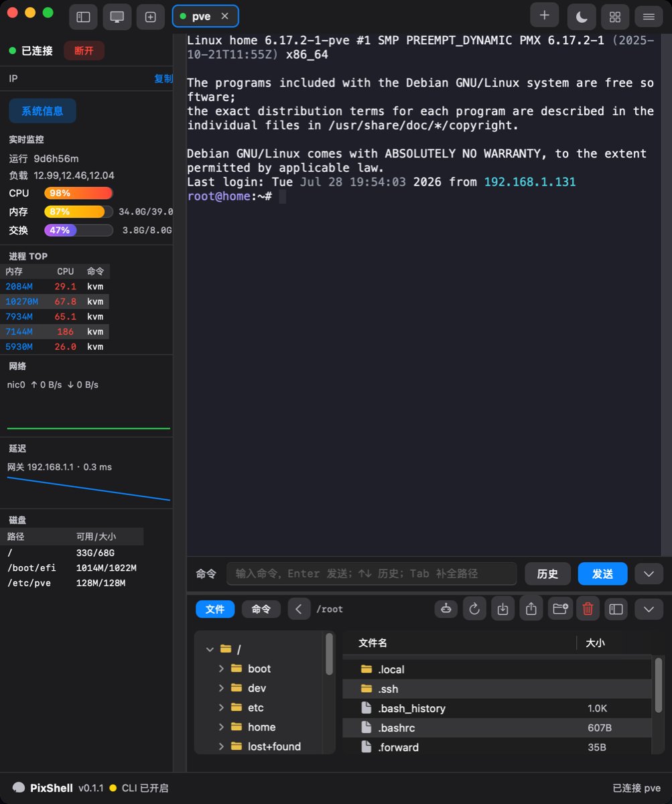Open the hamburger menu icon
The width and height of the screenshot is (672, 804).
[649, 17]
